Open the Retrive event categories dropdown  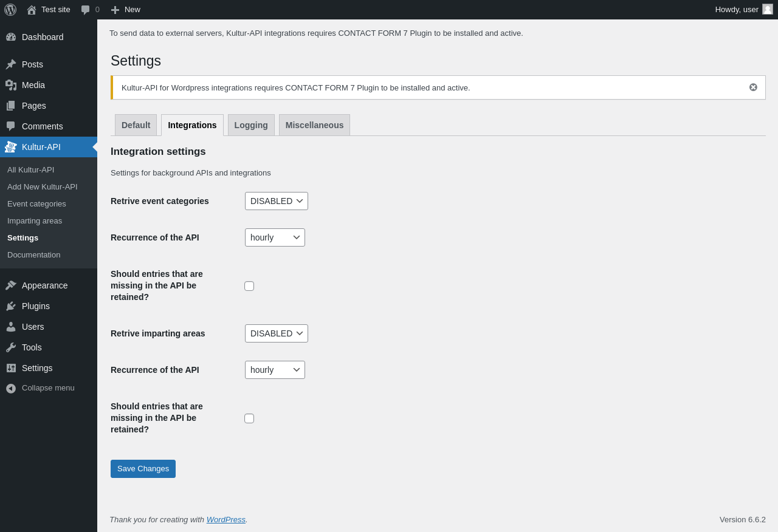277,201
